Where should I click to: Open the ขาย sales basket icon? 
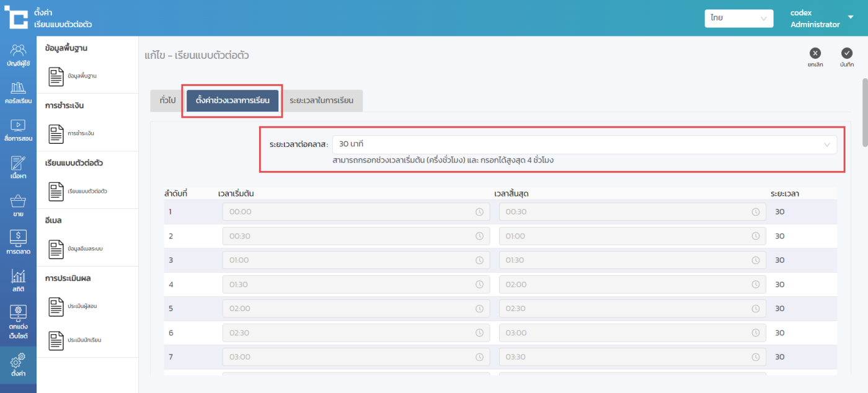click(18, 206)
